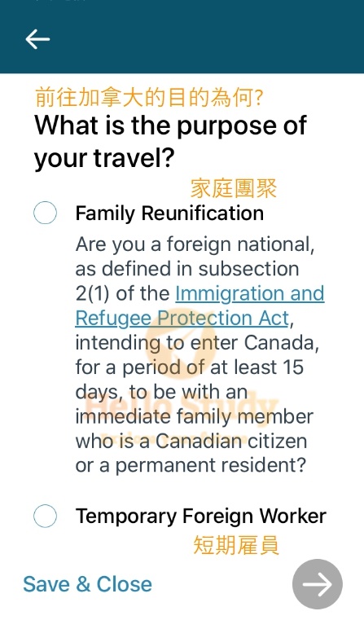364x620 pixels.
Task: Click the orange circular watermark logo
Action: [x=185, y=346]
